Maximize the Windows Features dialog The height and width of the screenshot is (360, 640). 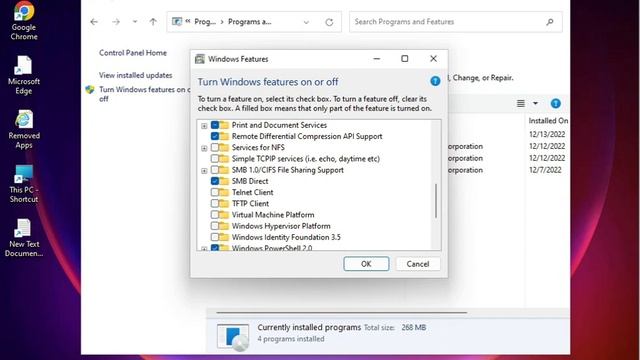pyautogui.click(x=404, y=59)
